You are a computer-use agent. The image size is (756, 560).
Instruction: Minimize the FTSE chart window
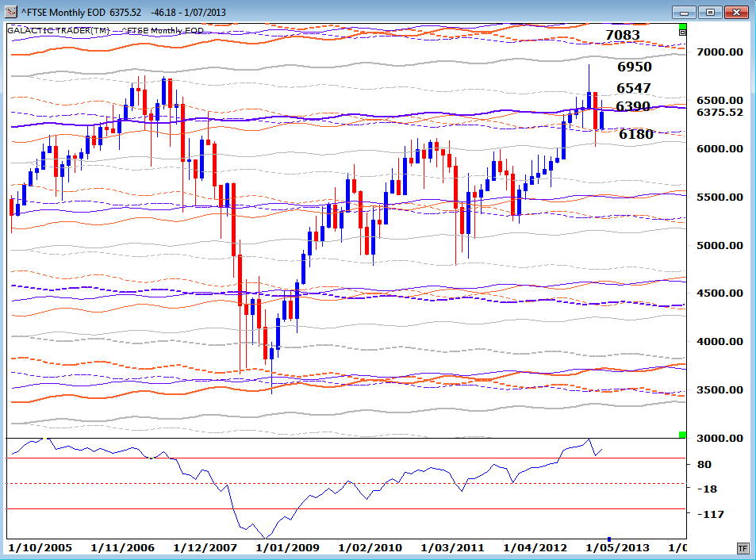684,12
